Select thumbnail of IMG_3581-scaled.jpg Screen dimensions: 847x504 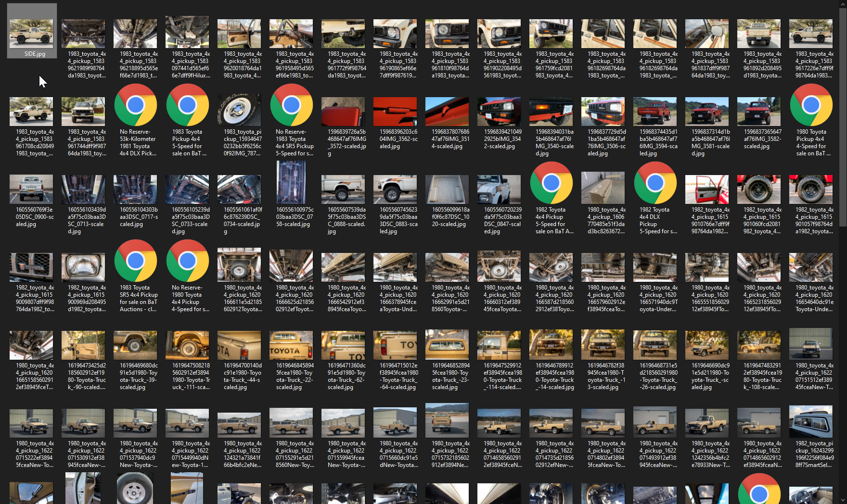point(707,112)
